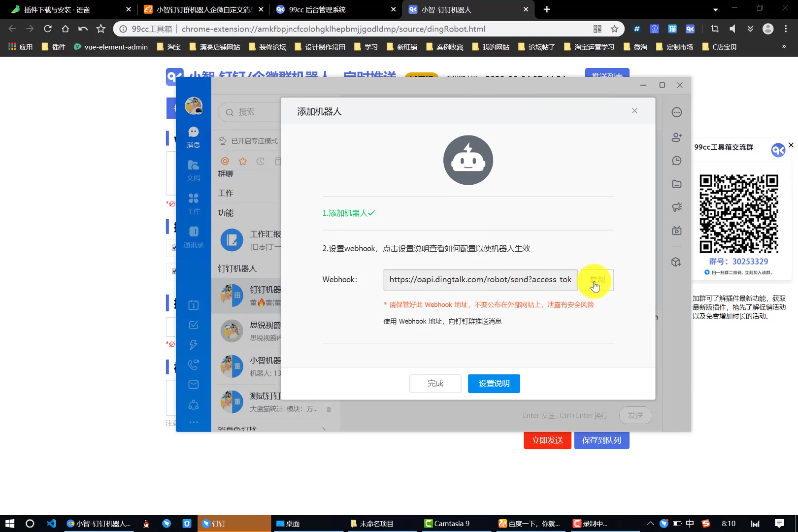The height and width of the screenshot is (532, 798).
Task: Switch to the 小智钉钉群机器人企微自定义 tab
Action: click(202, 9)
